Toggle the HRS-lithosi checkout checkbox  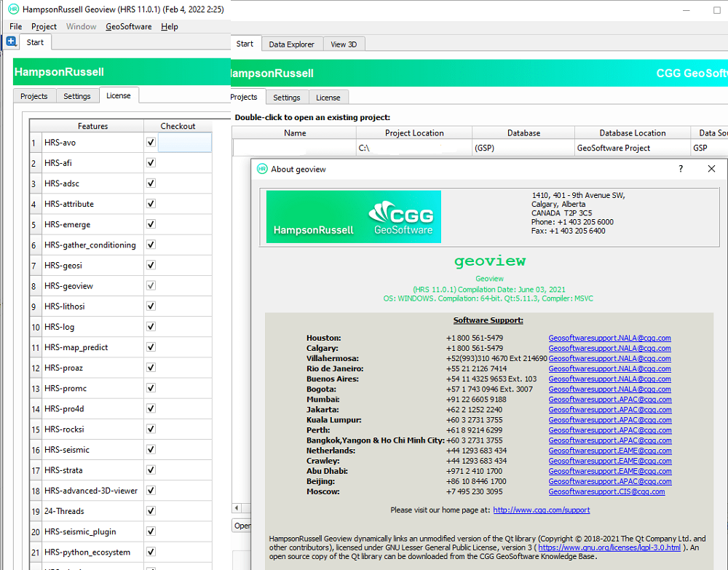pos(151,306)
